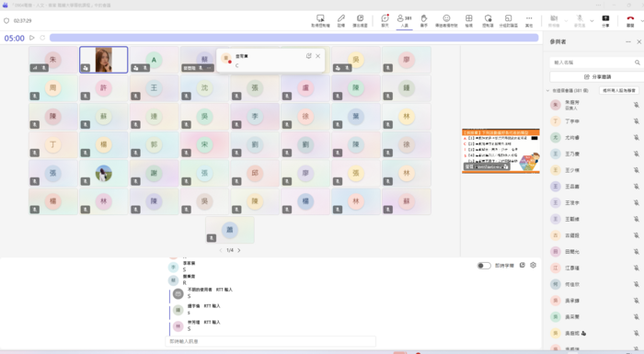644x354 pixels.
Task: Toggle the camera button
Action: tap(554, 20)
